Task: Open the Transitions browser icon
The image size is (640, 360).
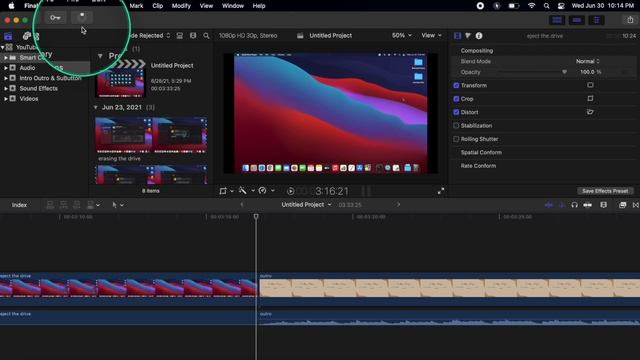Action: tap(636, 205)
